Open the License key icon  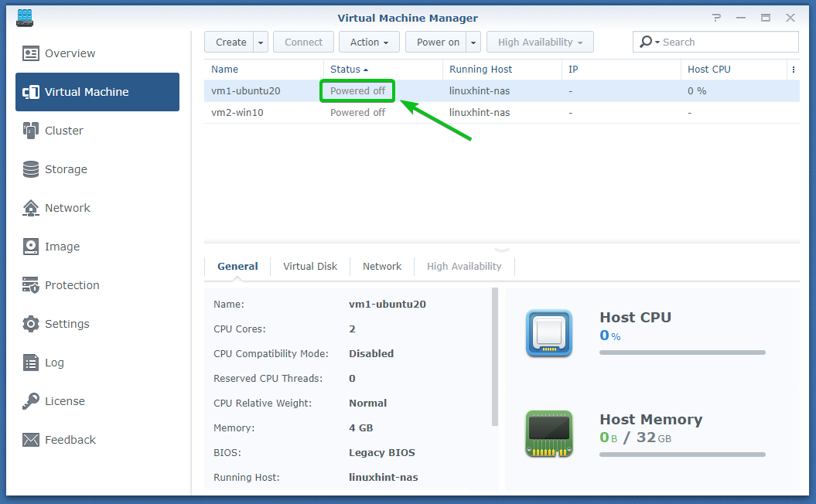click(31, 401)
